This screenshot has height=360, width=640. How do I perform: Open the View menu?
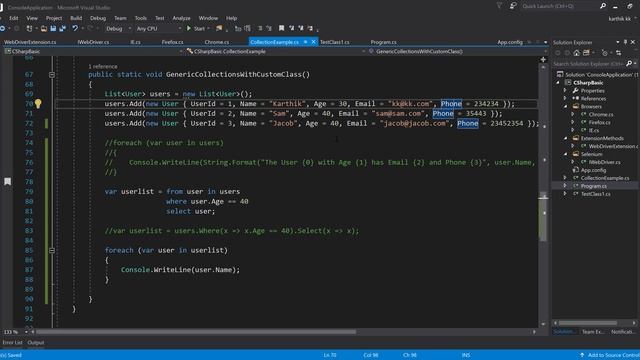(x=32, y=18)
